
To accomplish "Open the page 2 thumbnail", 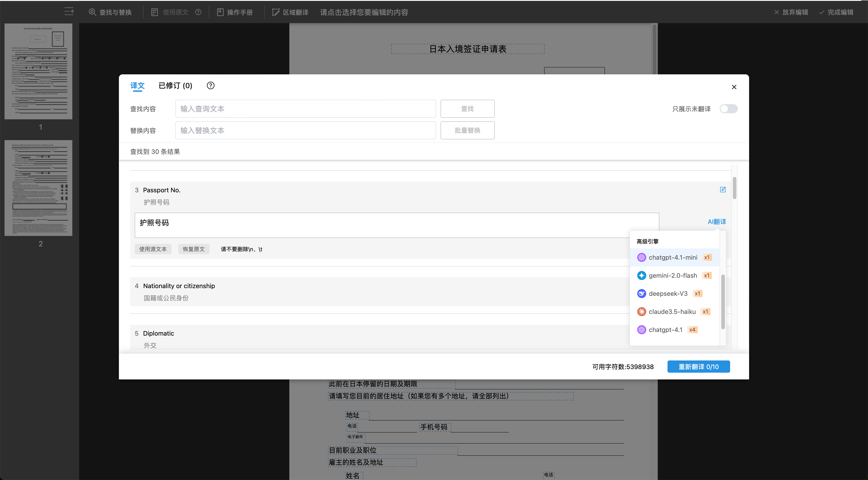I will coord(38,188).
